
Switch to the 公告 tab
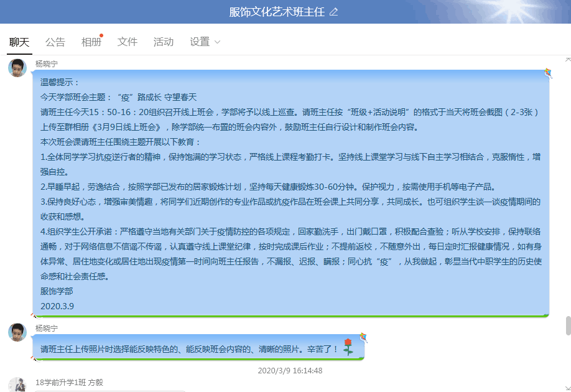55,42
